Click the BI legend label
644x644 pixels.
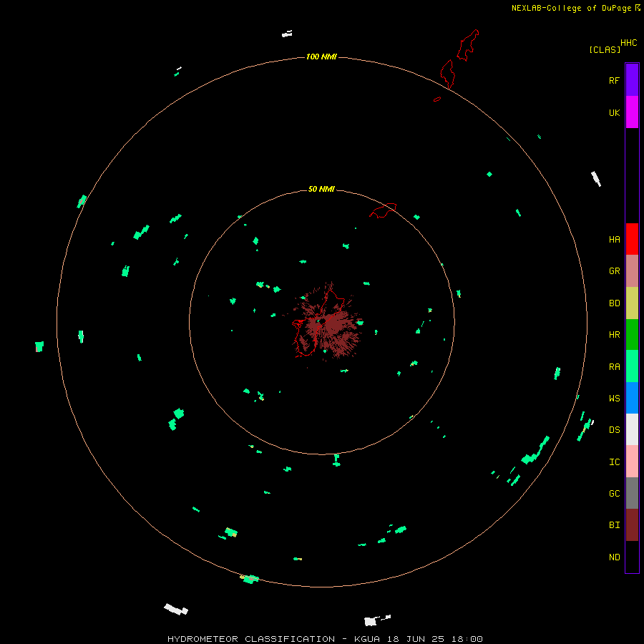click(614, 525)
